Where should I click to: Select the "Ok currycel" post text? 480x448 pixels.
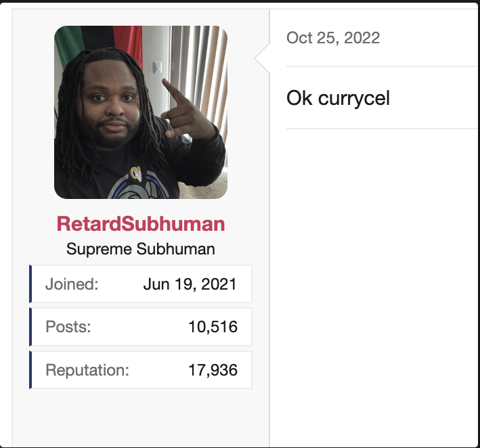[x=338, y=98]
